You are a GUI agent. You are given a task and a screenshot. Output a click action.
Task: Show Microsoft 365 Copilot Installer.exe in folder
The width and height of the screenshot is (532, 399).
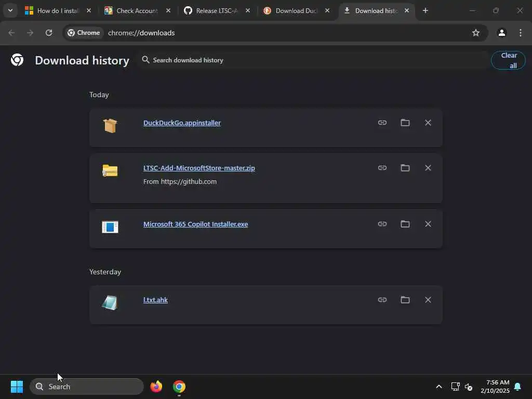point(405,224)
